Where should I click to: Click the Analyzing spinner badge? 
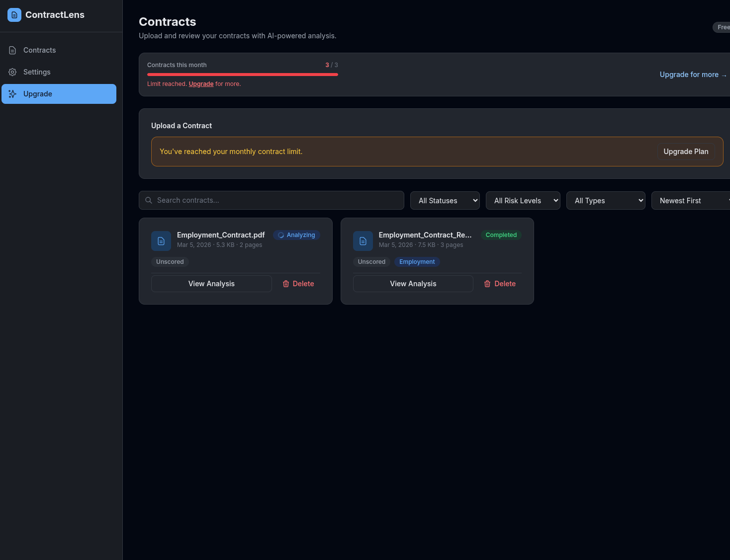tap(296, 235)
